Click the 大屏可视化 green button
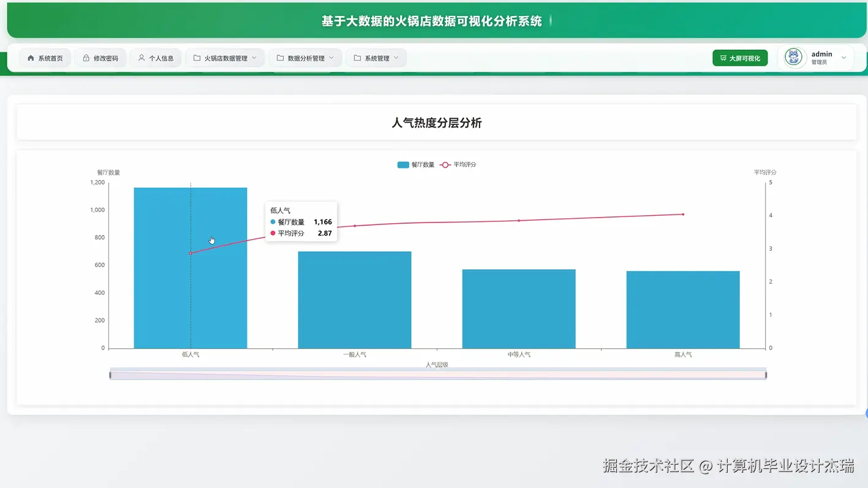Image resolution: width=868 pixels, height=488 pixels. pos(740,57)
